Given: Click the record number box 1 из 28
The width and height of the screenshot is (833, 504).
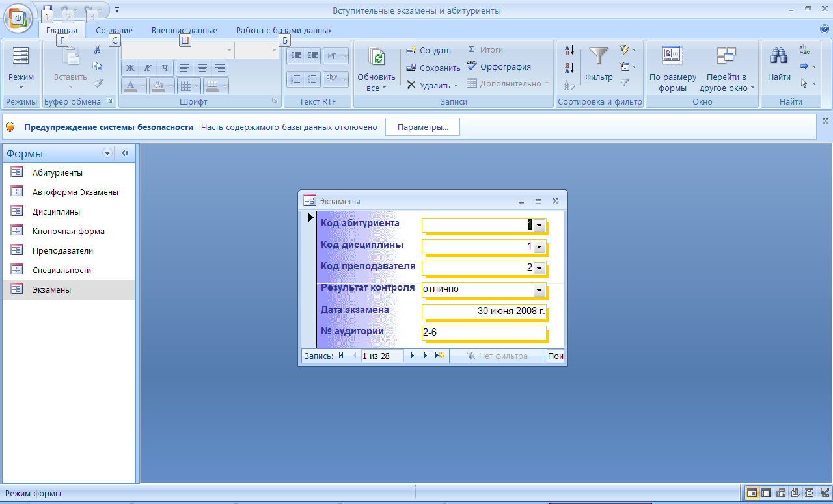Looking at the screenshot, I should (383, 356).
